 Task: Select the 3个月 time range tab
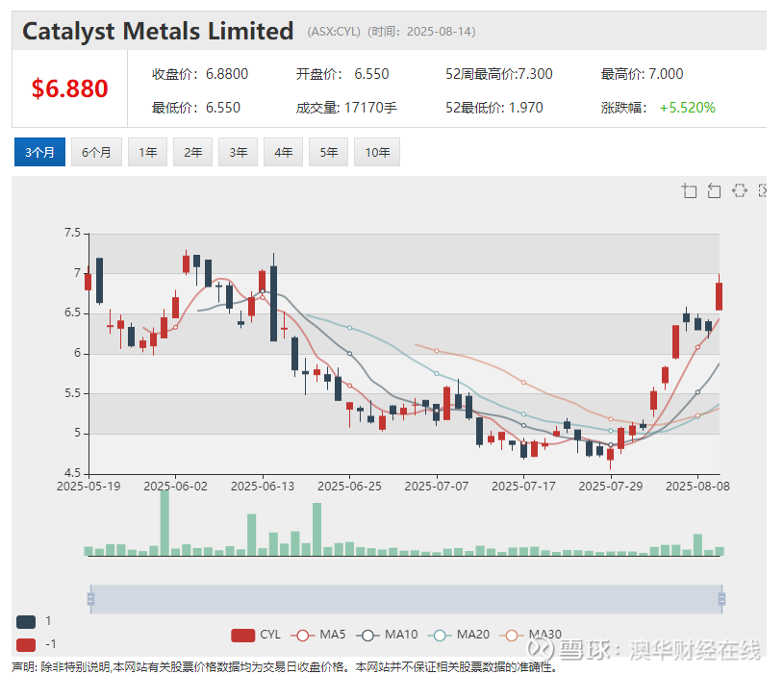coord(39,152)
